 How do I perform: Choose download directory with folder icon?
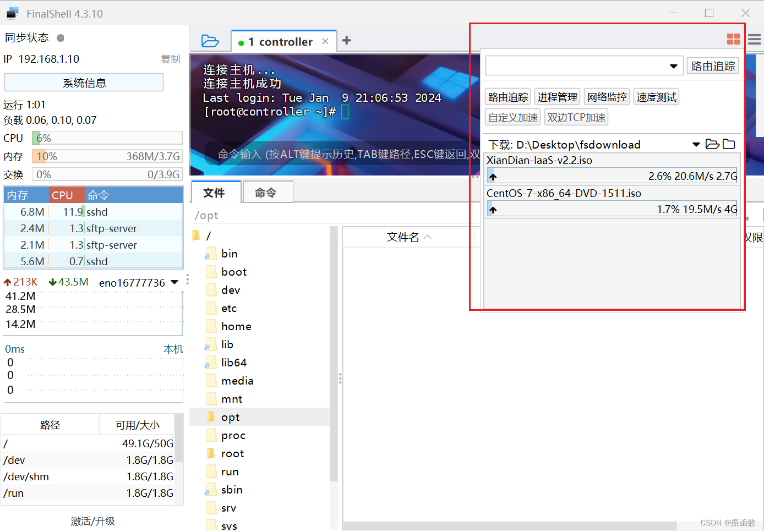click(729, 144)
